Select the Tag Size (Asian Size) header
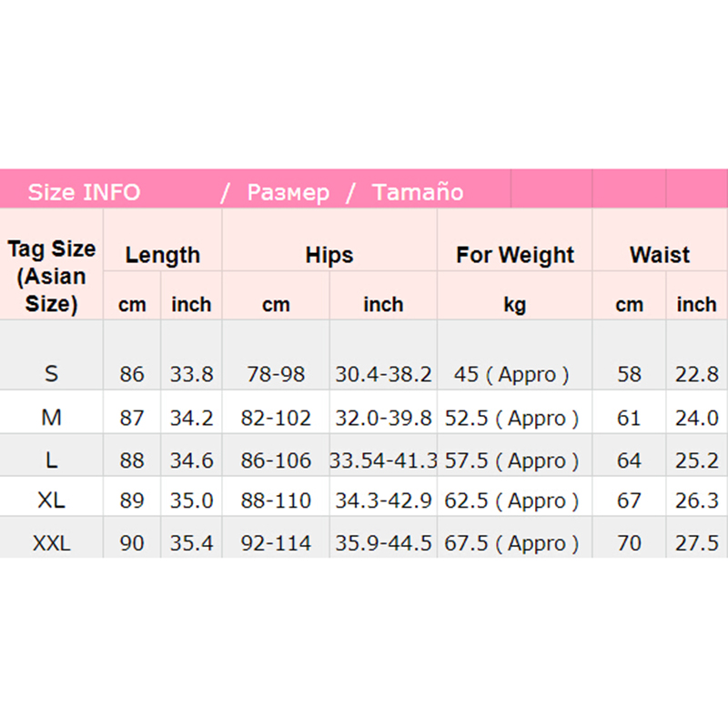Screen dimensions: 728x728 pos(52,276)
